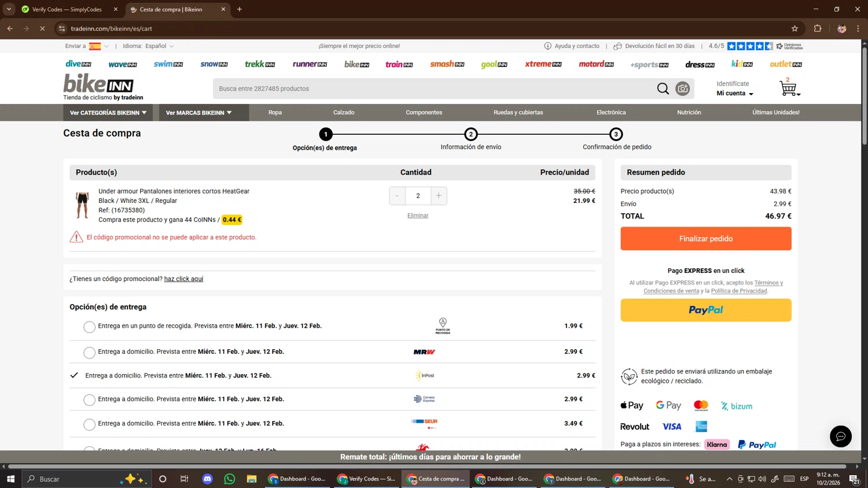Expand Mi cuenta account dropdown
This screenshot has height=488, width=868.
pyautogui.click(x=735, y=93)
